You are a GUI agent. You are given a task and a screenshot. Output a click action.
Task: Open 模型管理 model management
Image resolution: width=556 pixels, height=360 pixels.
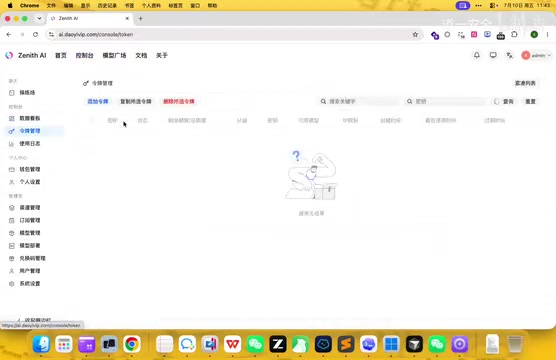(29, 233)
